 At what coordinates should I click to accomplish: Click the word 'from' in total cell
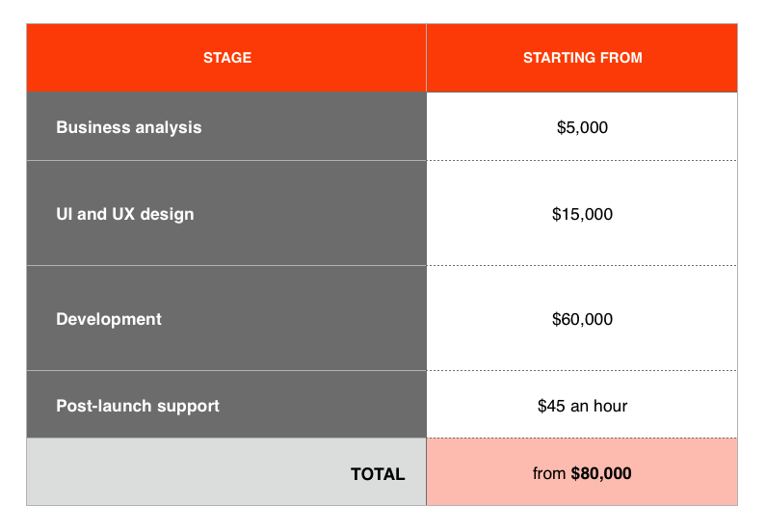549,473
